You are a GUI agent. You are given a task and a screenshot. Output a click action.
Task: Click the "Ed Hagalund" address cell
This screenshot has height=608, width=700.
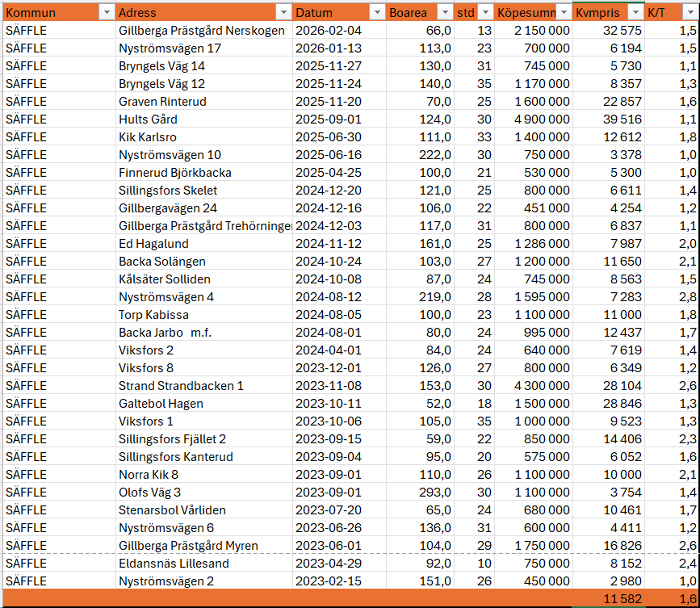pyautogui.click(x=204, y=244)
